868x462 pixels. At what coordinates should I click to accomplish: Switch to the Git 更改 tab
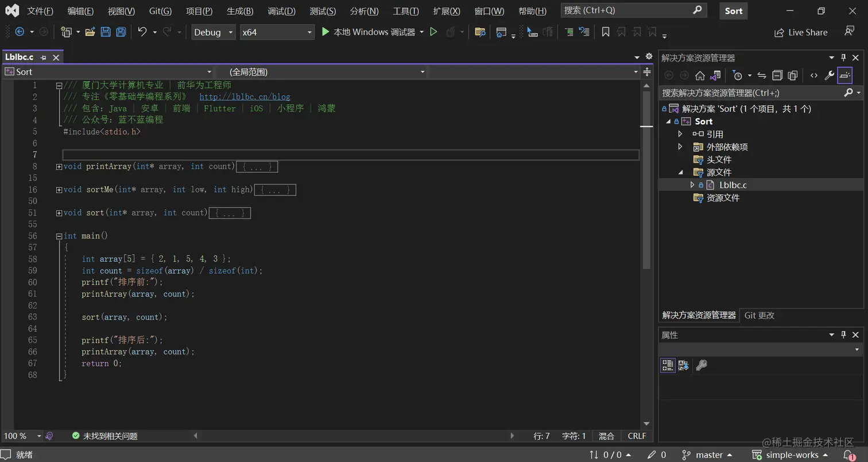coord(759,315)
